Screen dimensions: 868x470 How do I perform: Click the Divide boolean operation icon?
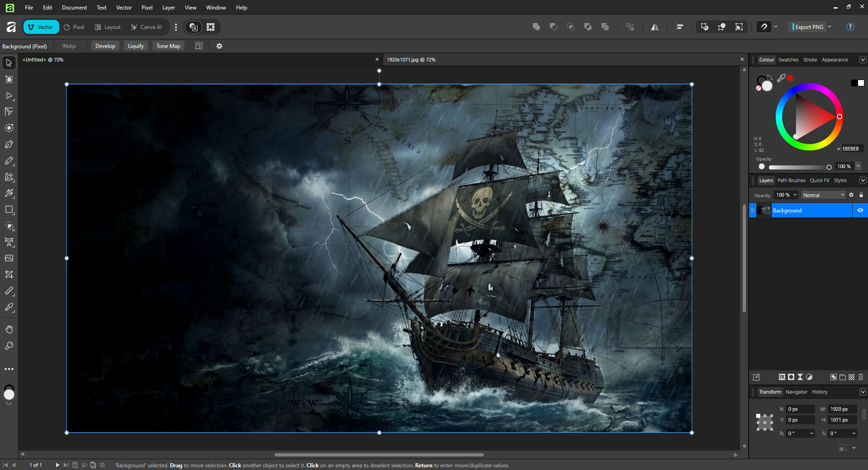point(605,27)
